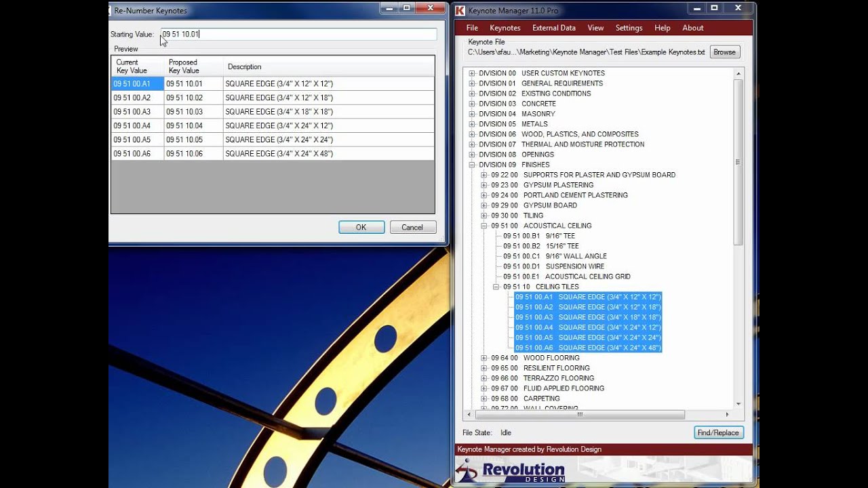This screenshot has height=488, width=868.
Task: Select 09 51 00.D1 SUSPENSION WIRE keynote
Action: tap(553, 266)
